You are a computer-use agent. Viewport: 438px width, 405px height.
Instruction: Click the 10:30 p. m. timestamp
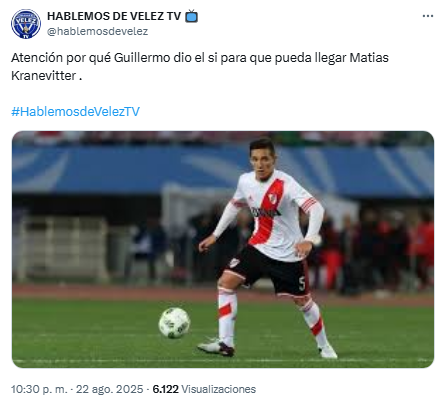(39, 389)
